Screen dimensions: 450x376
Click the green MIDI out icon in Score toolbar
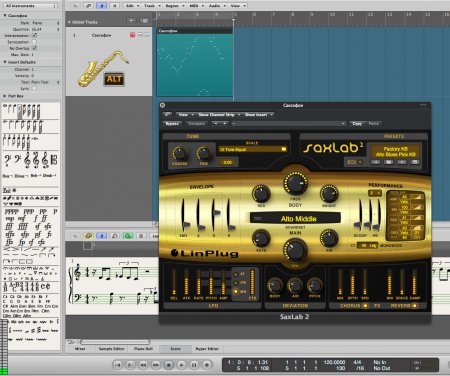tap(128, 236)
